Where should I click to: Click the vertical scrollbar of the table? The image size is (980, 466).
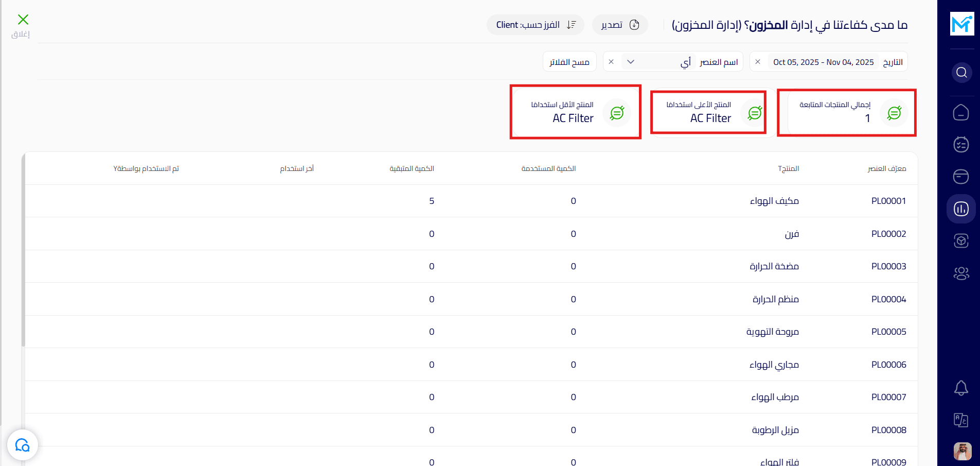pos(23,250)
